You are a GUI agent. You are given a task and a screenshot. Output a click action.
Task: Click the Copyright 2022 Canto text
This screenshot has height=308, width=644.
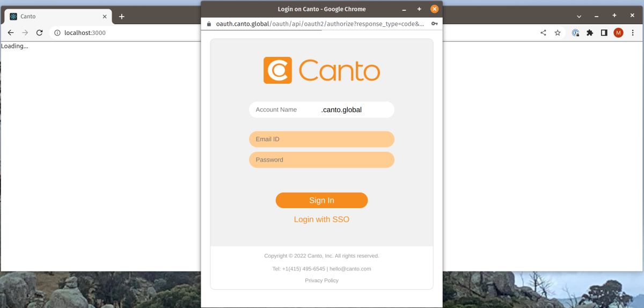tap(321, 256)
